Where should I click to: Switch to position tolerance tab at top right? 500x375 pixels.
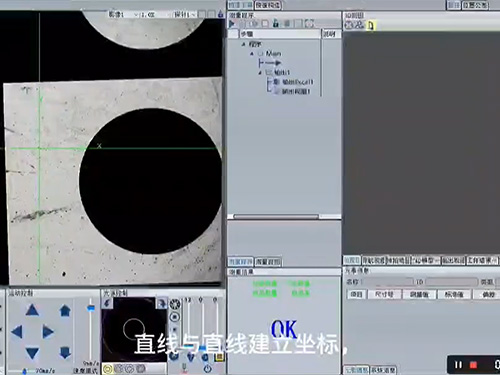[x=476, y=5]
